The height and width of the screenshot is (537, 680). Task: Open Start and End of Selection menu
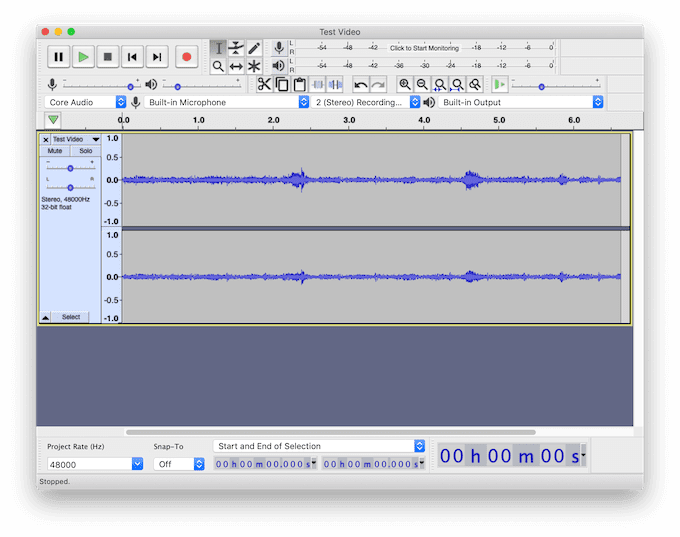pyautogui.click(x=319, y=446)
